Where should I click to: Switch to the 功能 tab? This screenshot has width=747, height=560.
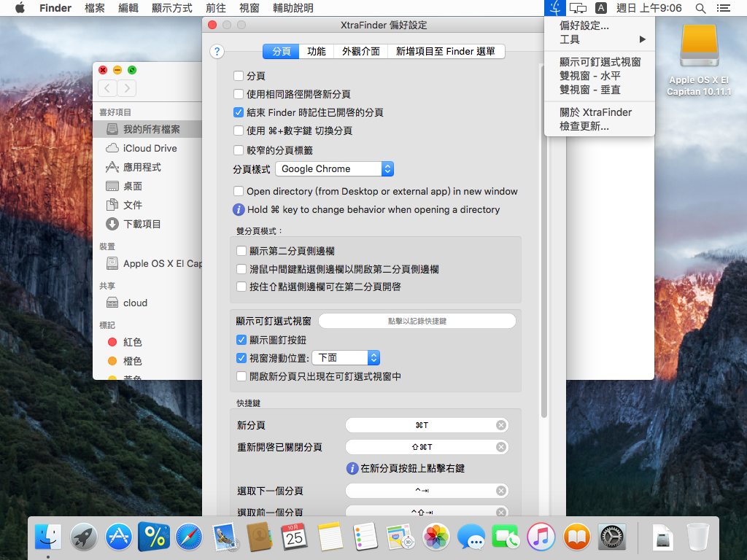coord(317,52)
